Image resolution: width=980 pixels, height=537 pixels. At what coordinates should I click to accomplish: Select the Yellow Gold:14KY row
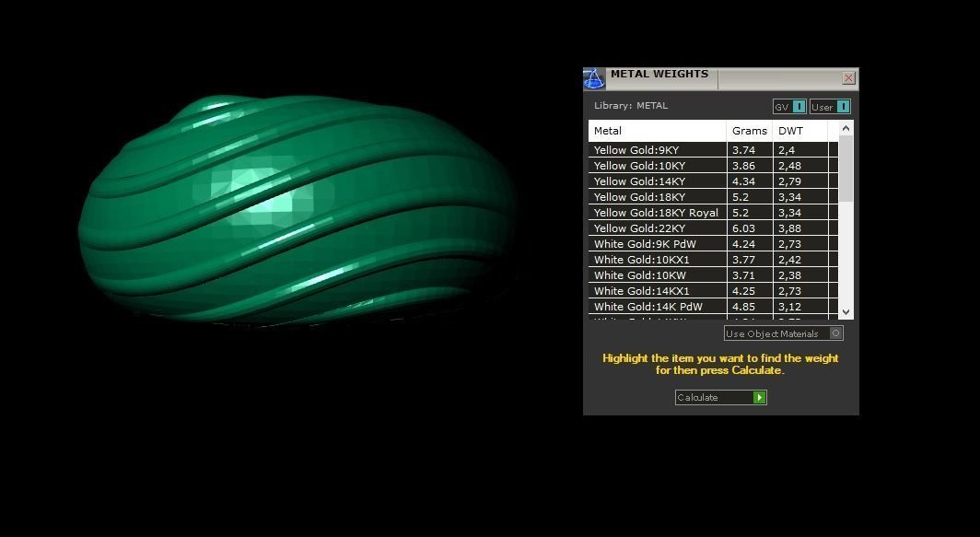coord(713,181)
